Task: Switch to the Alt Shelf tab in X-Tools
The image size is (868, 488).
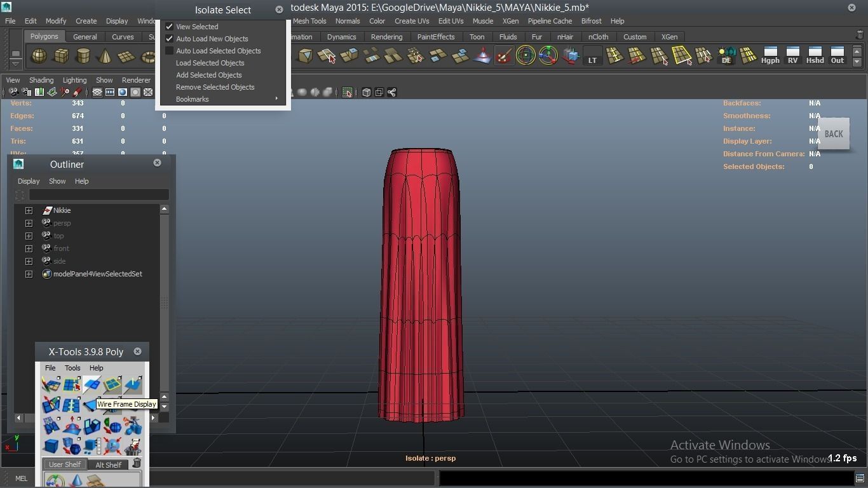Action: pyautogui.click(x=109, y=464)
